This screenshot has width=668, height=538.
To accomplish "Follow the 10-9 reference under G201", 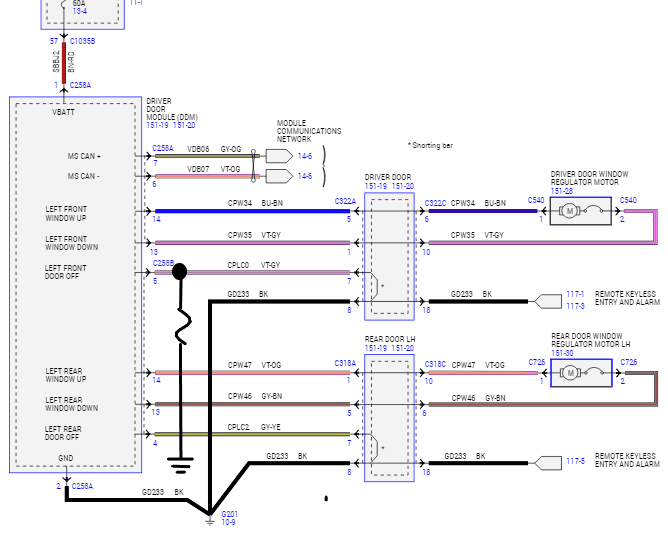I will (x=228, y=522).
